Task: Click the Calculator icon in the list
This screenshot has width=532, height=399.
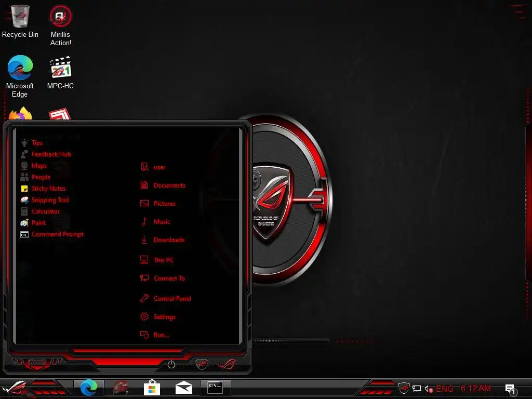Action: click(x=24, y=211)
